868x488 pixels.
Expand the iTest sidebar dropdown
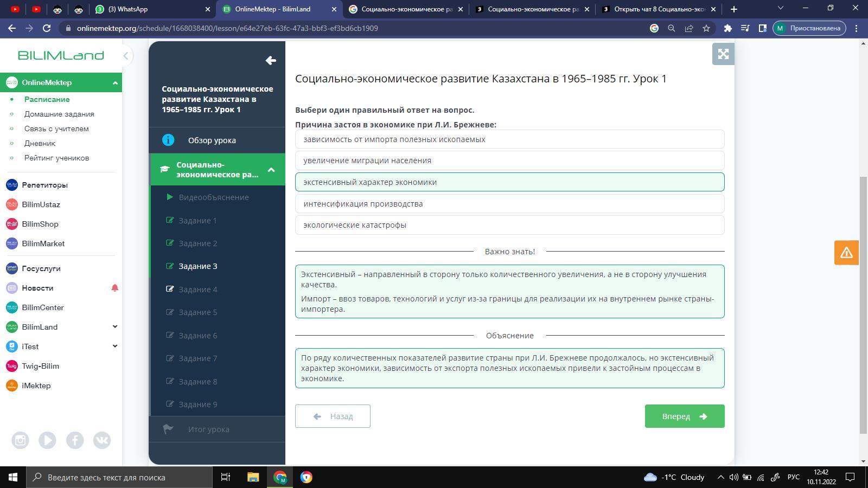tap(115, 346)
